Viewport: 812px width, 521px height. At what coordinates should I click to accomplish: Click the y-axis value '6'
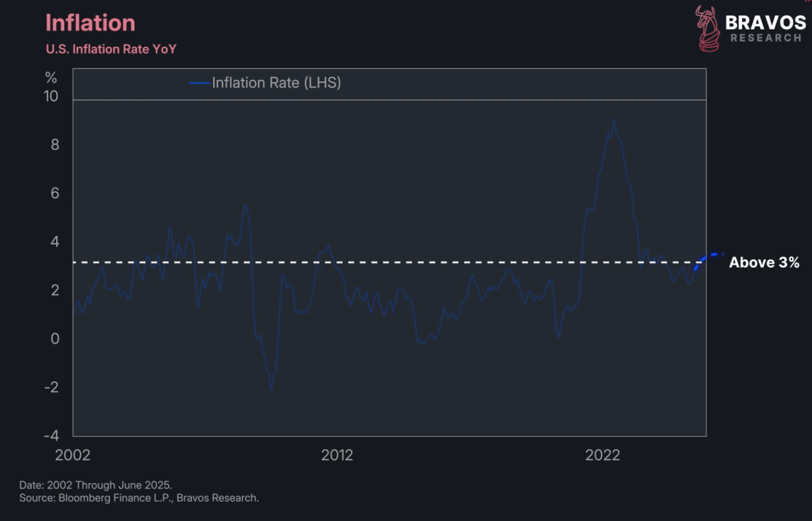[54, 193]
